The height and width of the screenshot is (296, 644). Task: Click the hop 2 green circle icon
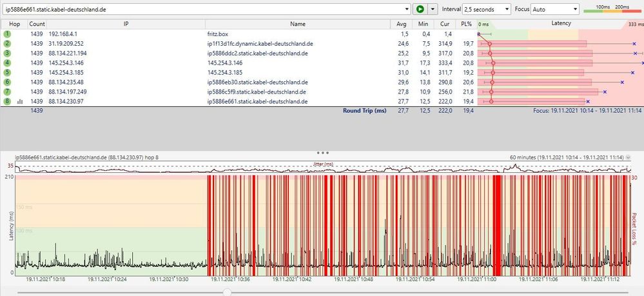coord(7,43)
